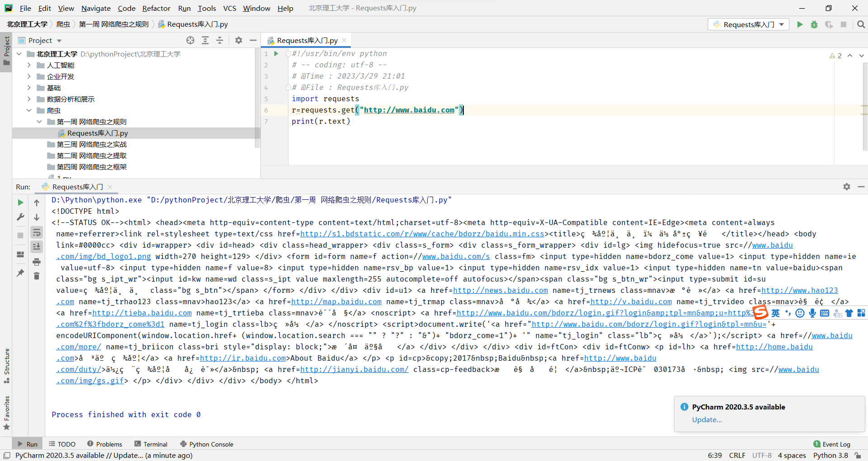
Task: Move up the stack trace in the Run panel
Action: (x=37, y=203)
